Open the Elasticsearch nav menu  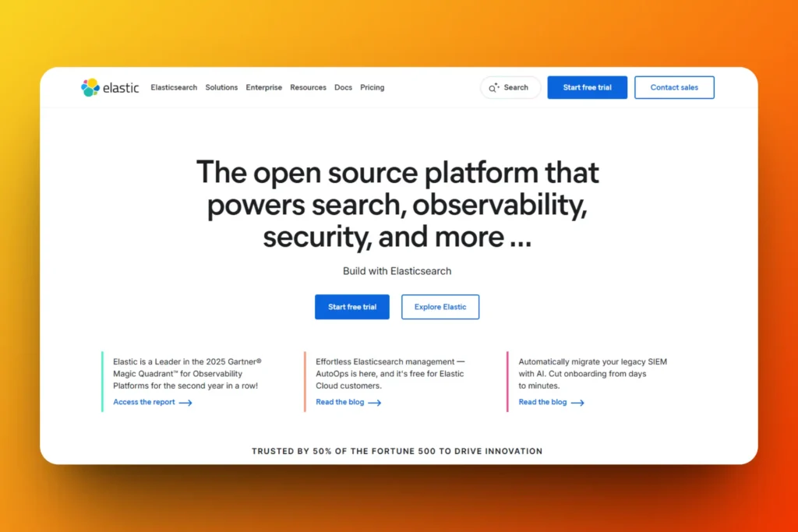(x=174, y=87)
